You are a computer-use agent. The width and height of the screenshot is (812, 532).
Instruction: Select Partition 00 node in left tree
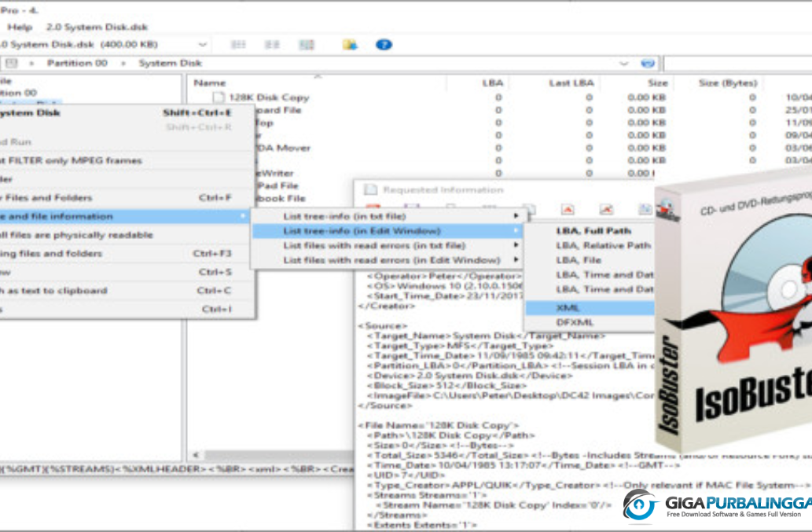click(x=19, y=94)
